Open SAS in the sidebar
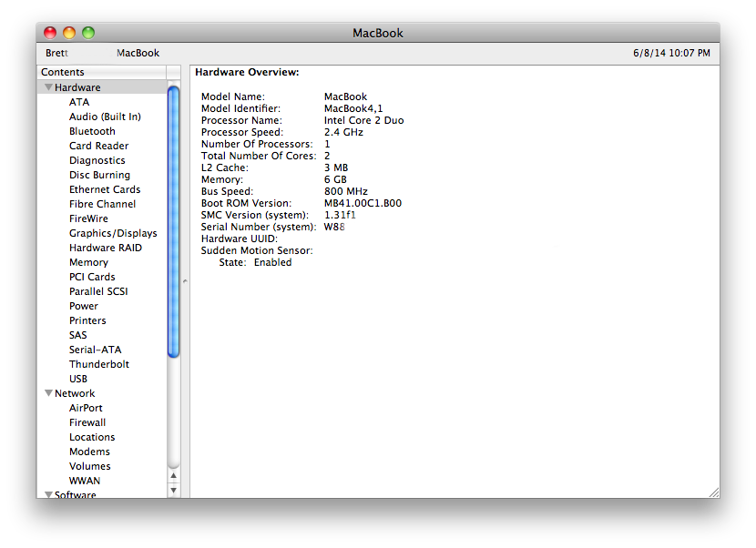756x548 pixels. 78,335
